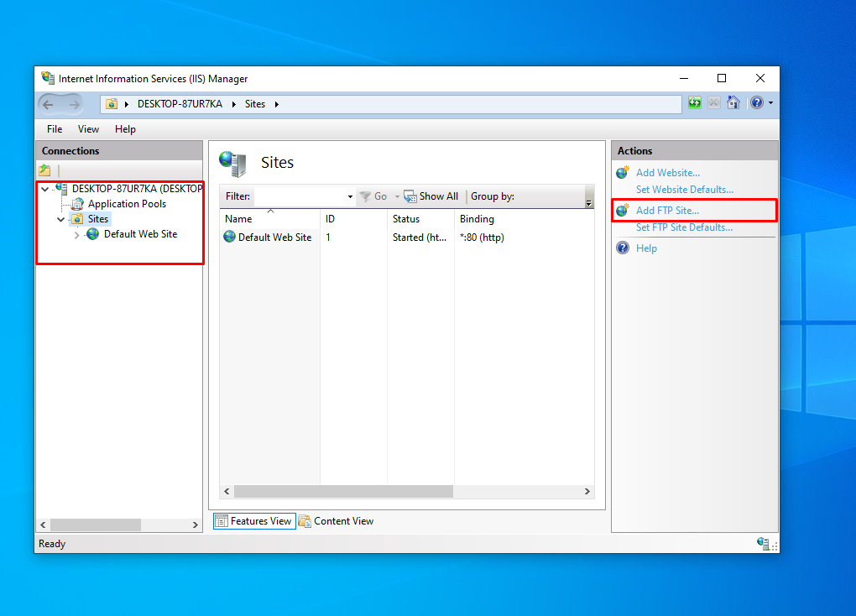Sort by the Name column header

point(269,219)
